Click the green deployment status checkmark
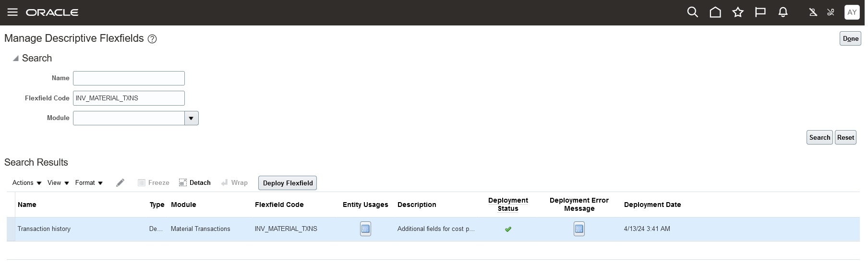This screenshot has width=868, height=266. point(508,229)
